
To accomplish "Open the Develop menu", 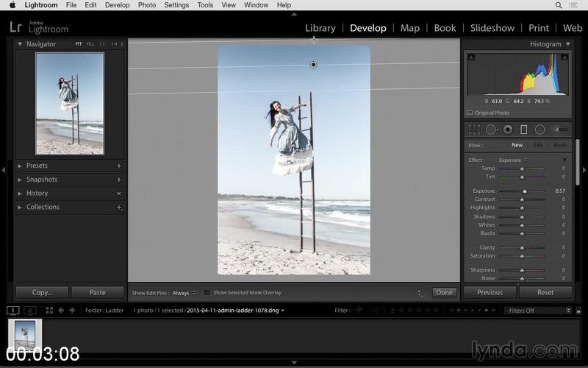I will (x=117, y=5).
